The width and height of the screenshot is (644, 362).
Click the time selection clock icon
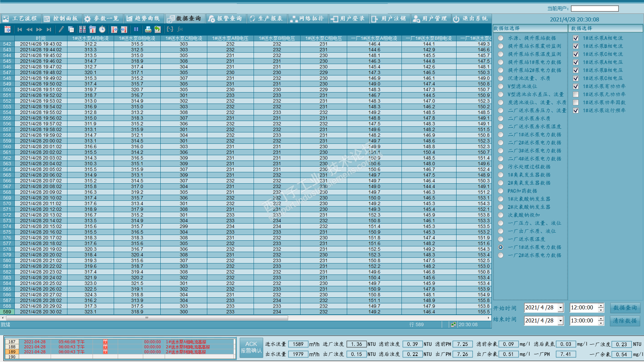pyautogui.click(x=102, y=29)
